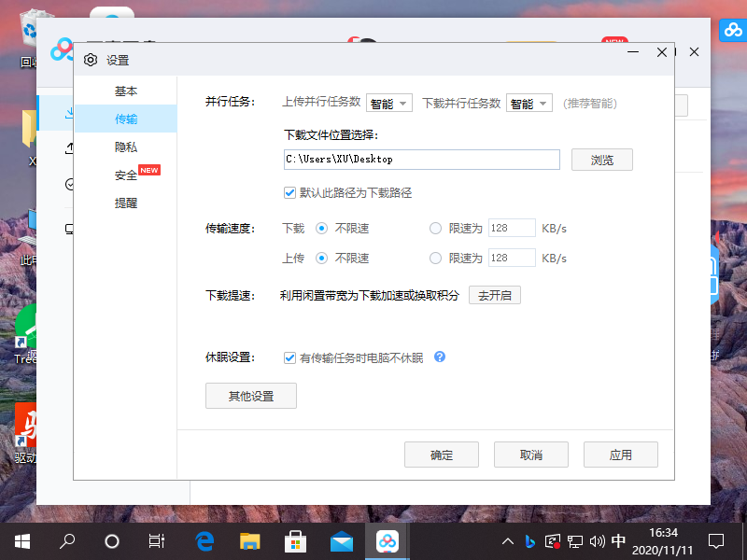
Task: Open the Microsoft Store taskbar icon
Action: [295, 540]
